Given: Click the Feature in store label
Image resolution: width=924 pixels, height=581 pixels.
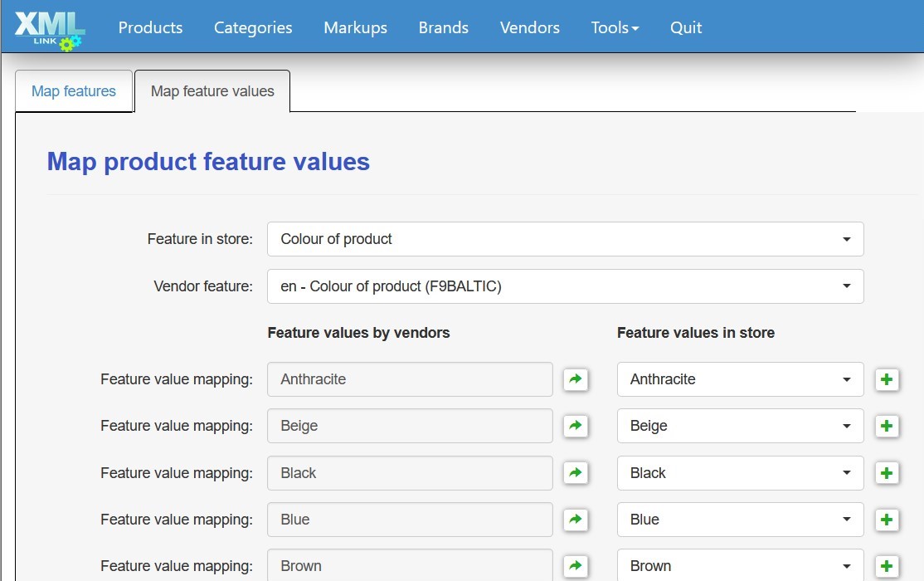Looking at the screenshot, I should 200,239.
